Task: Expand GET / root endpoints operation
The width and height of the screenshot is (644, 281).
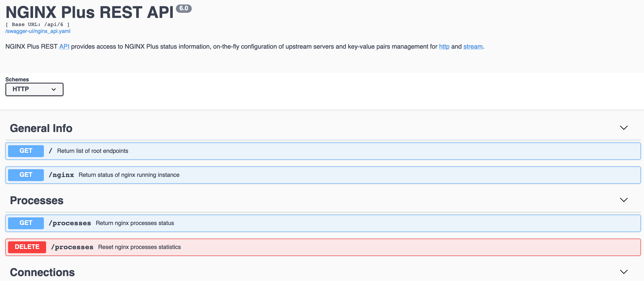Action: pos(323,151)
